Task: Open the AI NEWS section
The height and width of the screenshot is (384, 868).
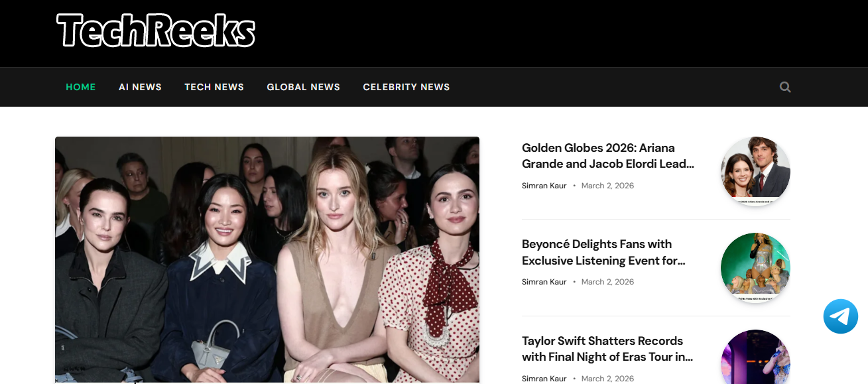Action: click(x=140, y=87)
